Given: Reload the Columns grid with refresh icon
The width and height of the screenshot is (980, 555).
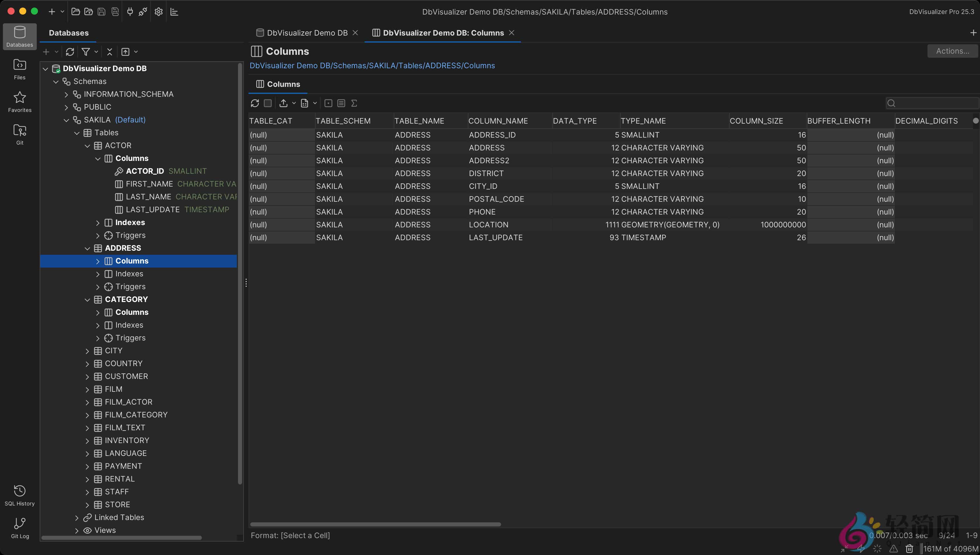Looking at the screenshot, I should 255,103.
